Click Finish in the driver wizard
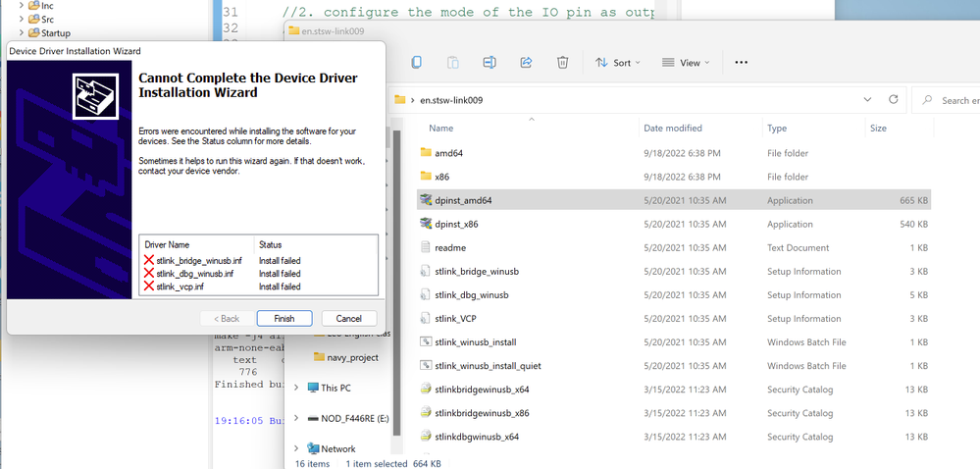Screen dimensions: 980x469 (284, 318)
